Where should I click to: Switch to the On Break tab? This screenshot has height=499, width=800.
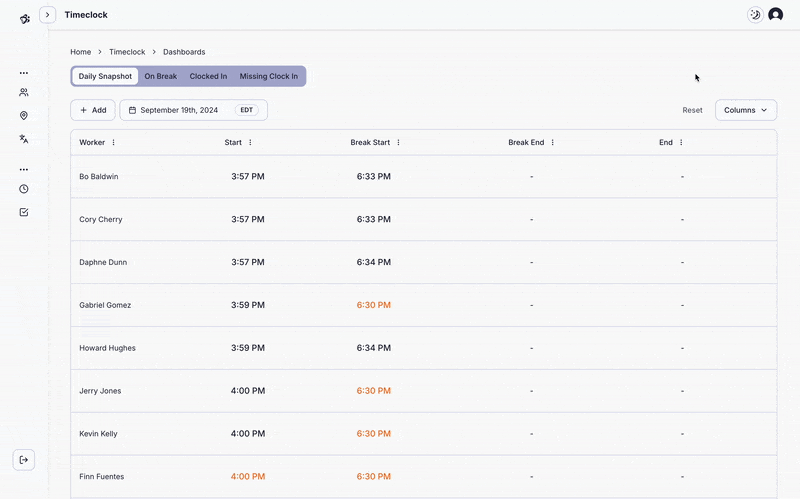click(161, 76)
